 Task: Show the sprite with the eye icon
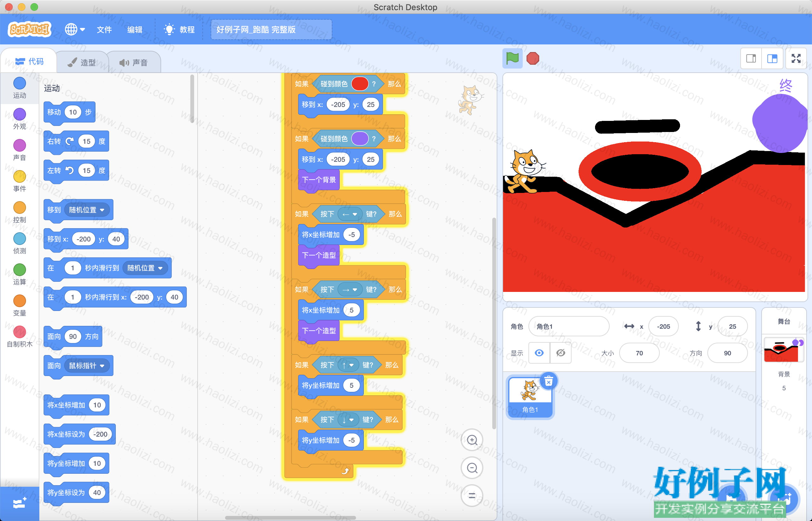tap(539, 353)
